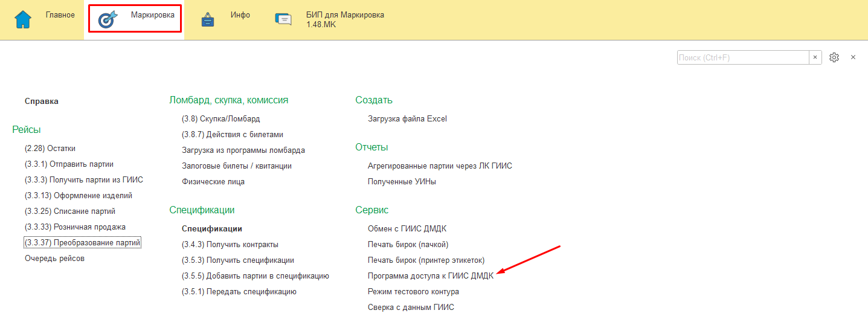
Task: Open the Инфо section tab
Action: point(225,20)
